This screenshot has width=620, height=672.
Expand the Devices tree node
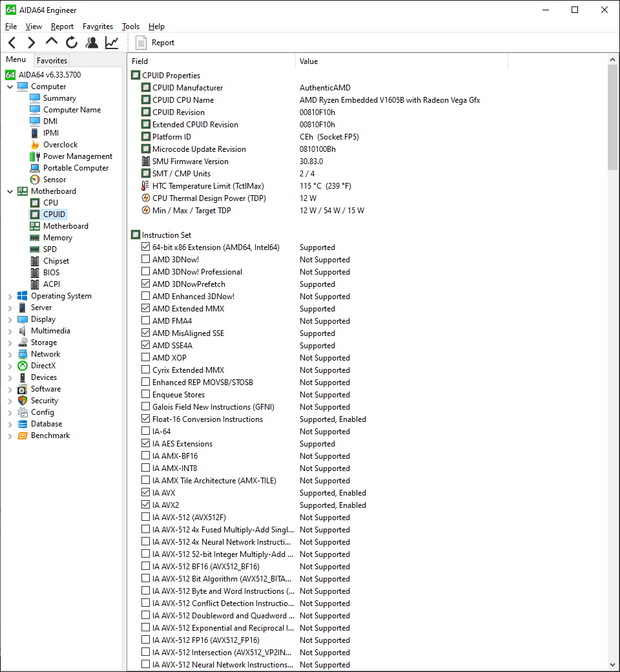10,377
